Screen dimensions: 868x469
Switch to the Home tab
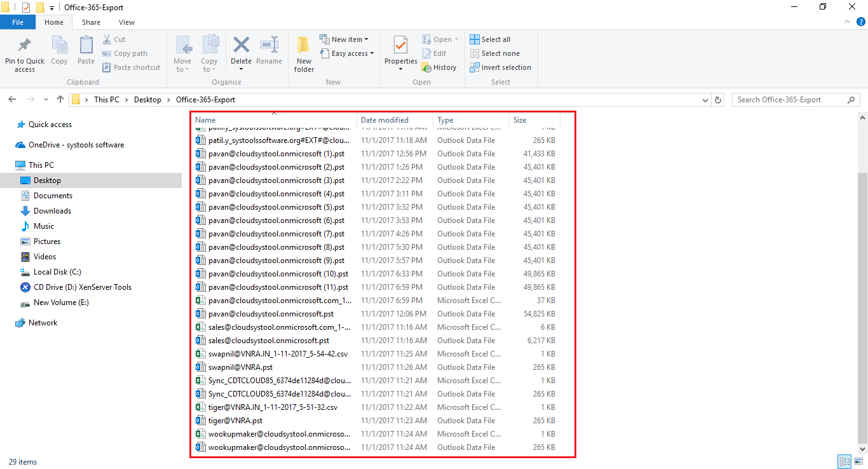click(54, 22)
